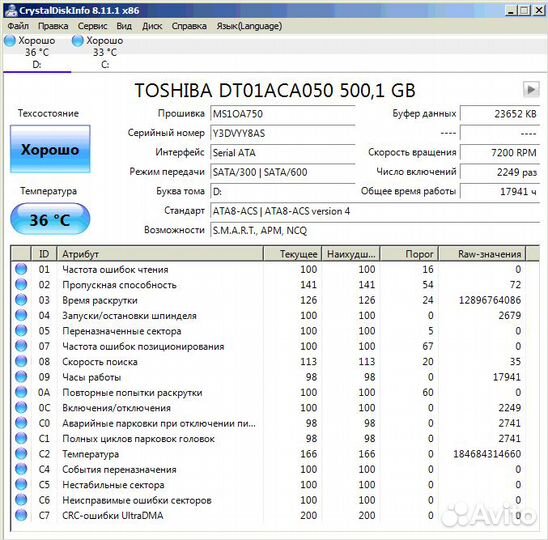
Task: Click status icon for attribute 01
Action: tap(21, 269)
